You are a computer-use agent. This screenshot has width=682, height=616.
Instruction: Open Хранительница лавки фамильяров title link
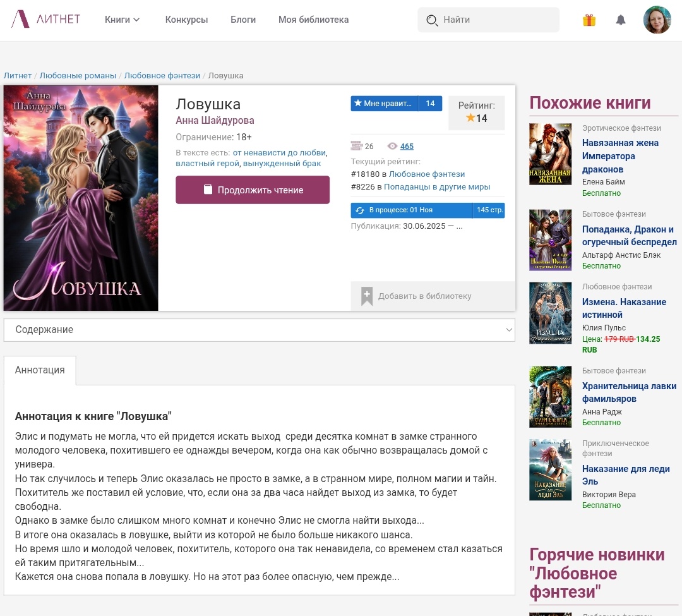[x=630, y=392]
